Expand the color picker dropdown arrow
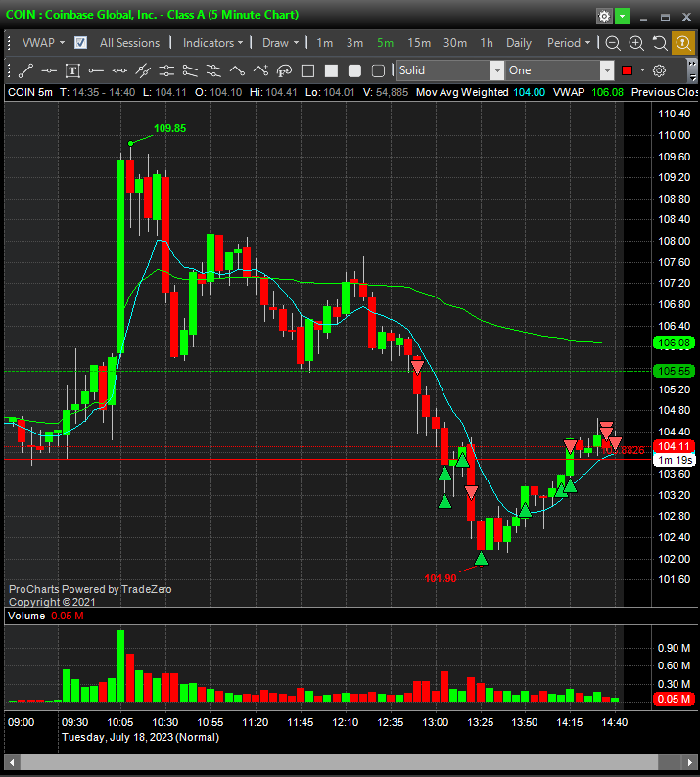The height and width of the screenshot is (777, 700). (642, 70)
